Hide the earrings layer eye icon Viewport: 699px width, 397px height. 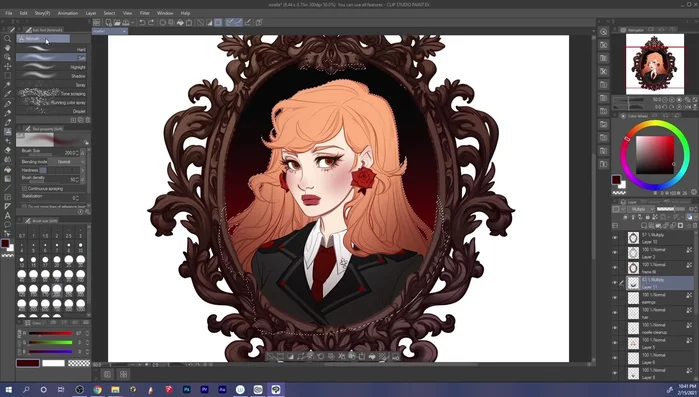[615, 298]
